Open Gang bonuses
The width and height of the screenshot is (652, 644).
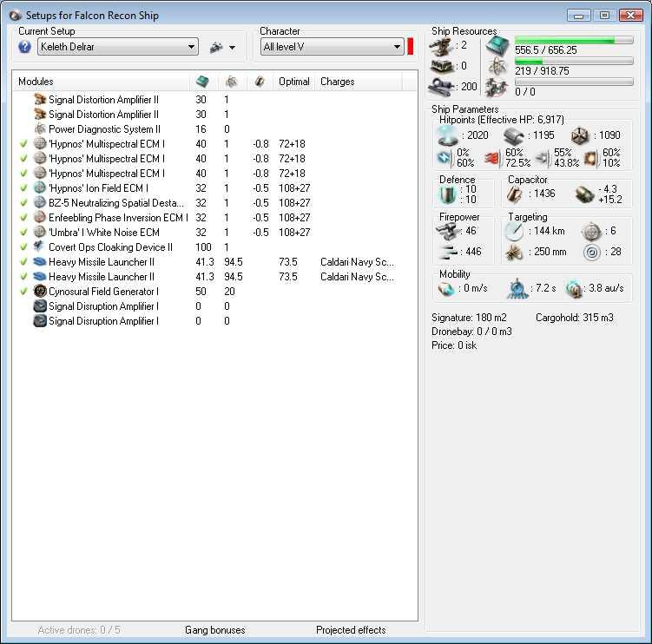pyautogui.click(x=215, y=630)
